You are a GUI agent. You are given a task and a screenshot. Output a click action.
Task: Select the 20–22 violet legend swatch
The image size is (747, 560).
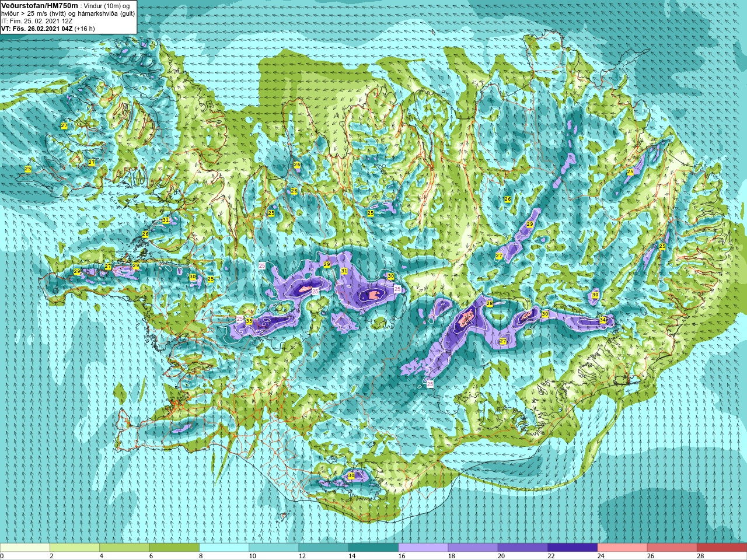[522, 548]
